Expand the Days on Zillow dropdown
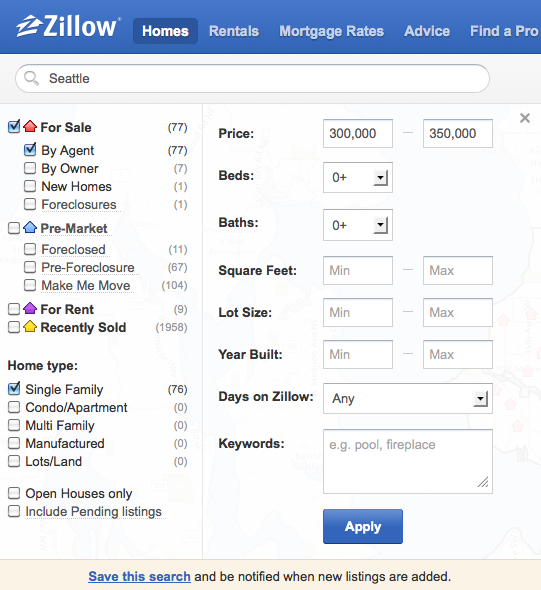Viewport: 541px width, 590px height. [408, 398]
